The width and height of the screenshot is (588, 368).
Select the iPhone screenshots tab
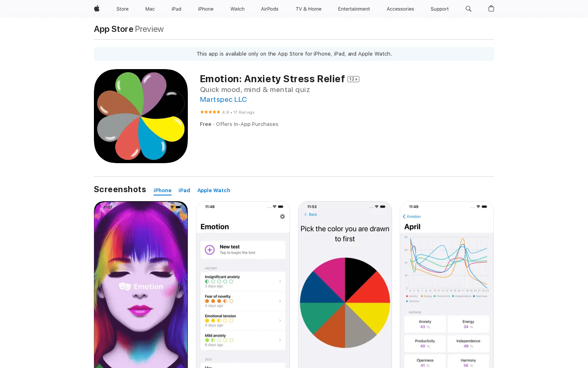pyautogui.click(x=163, y=191)
